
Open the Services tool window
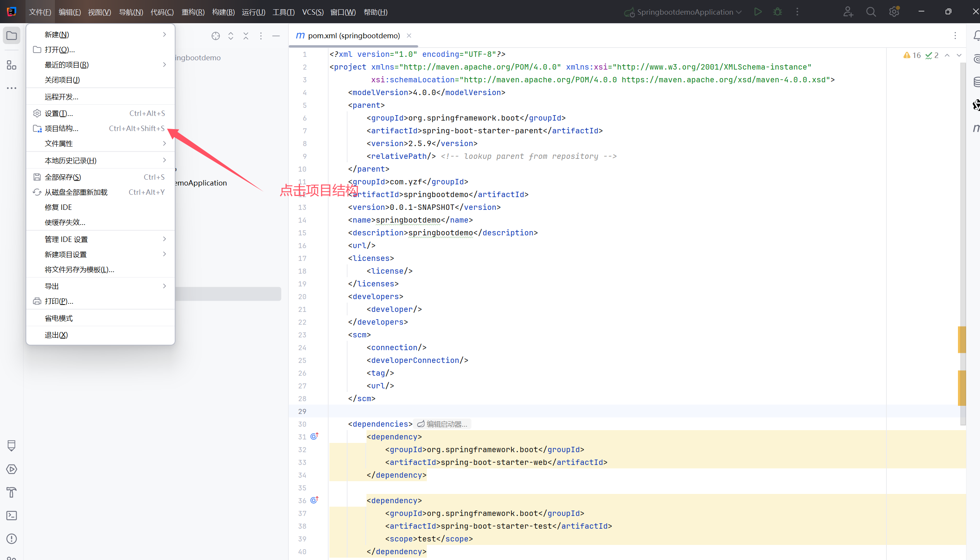point(12,470)
